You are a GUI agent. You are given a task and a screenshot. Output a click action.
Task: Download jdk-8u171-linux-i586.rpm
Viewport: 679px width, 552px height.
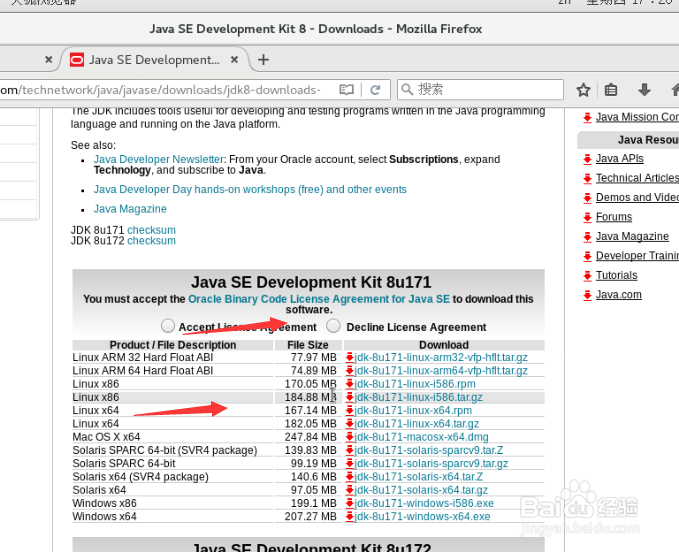click(x=415, y=384)
